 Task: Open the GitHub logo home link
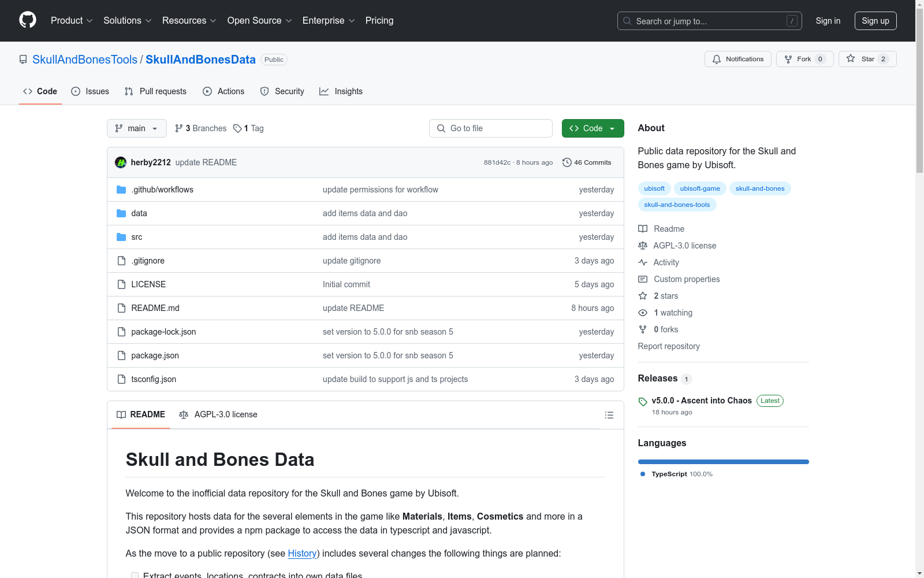coord(28,20)
